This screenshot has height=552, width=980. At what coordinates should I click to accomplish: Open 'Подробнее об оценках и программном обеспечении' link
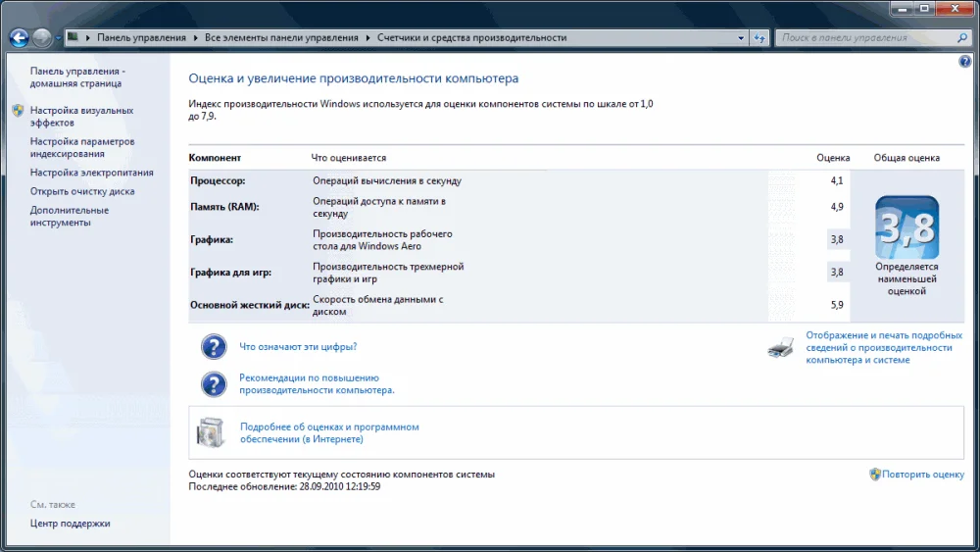(329, 432)
